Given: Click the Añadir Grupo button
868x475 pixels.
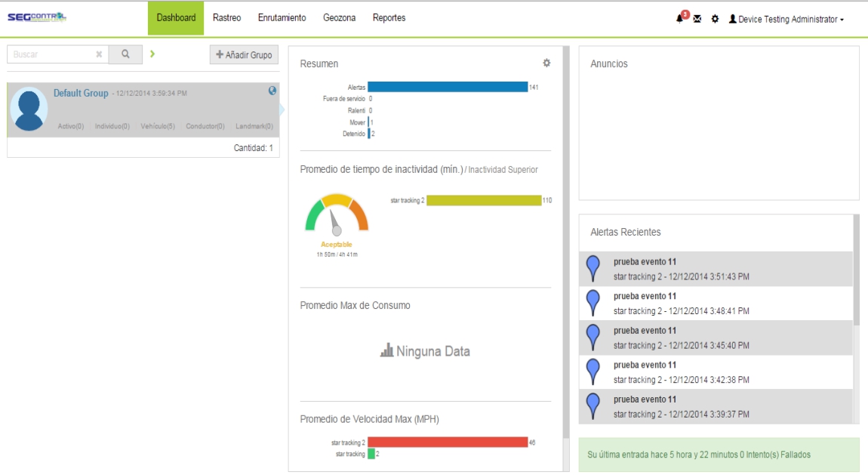Looking at the screenshot, I should [x=244, y=55].
